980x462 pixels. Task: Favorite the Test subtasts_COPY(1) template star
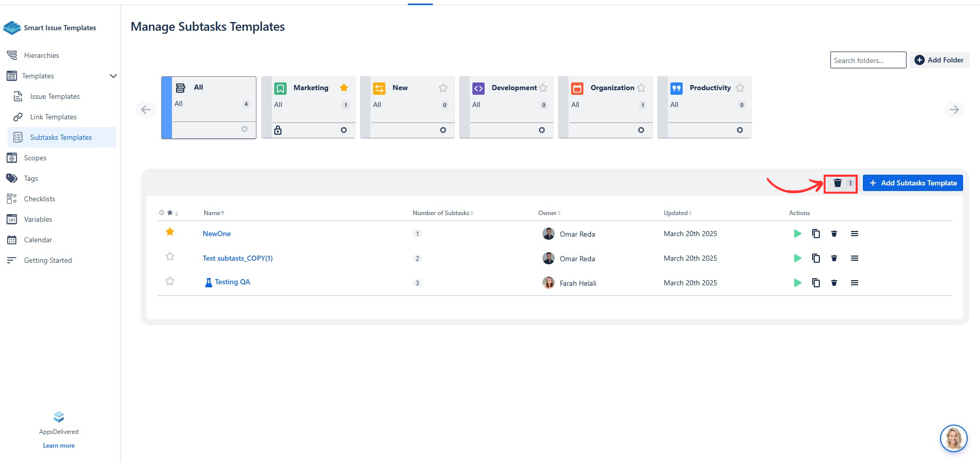point(170,256)
